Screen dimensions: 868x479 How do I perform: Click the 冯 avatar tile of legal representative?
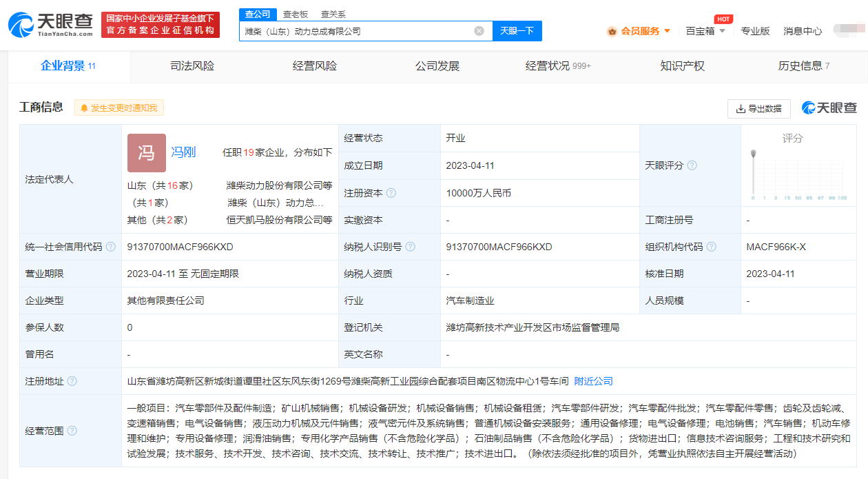click(147, 153)
